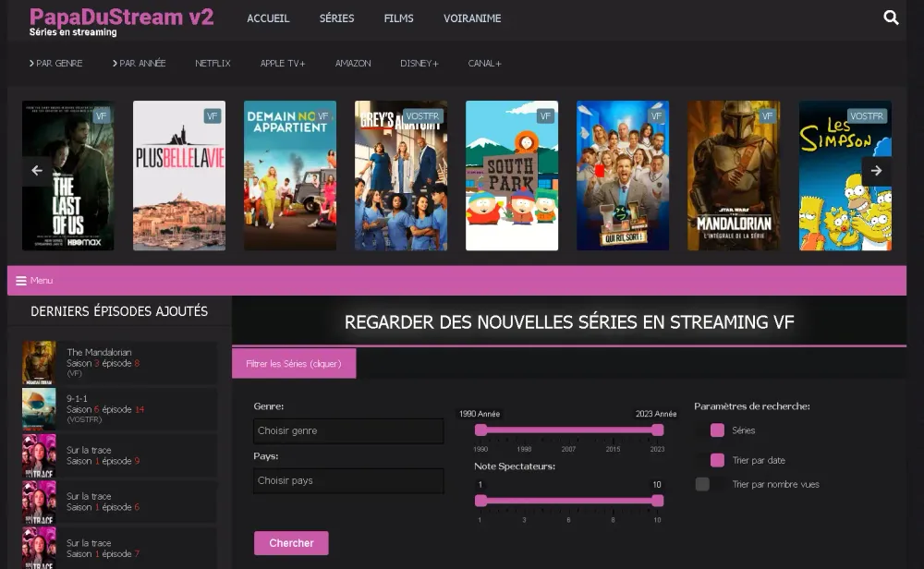Click the year slider 2023 handle
The width and height of the screenshot is (924, 569).
click(x=658, y=430)
